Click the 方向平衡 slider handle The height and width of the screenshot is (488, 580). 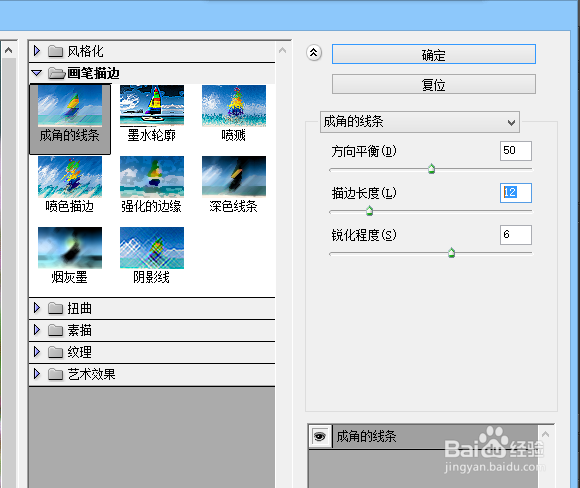click(x=431, y=169)
